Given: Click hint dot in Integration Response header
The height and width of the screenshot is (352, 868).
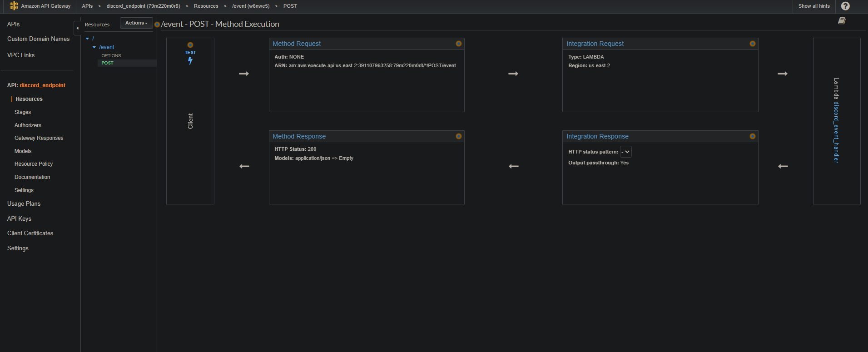Looking at the screenshot, I should click(753, 136).
